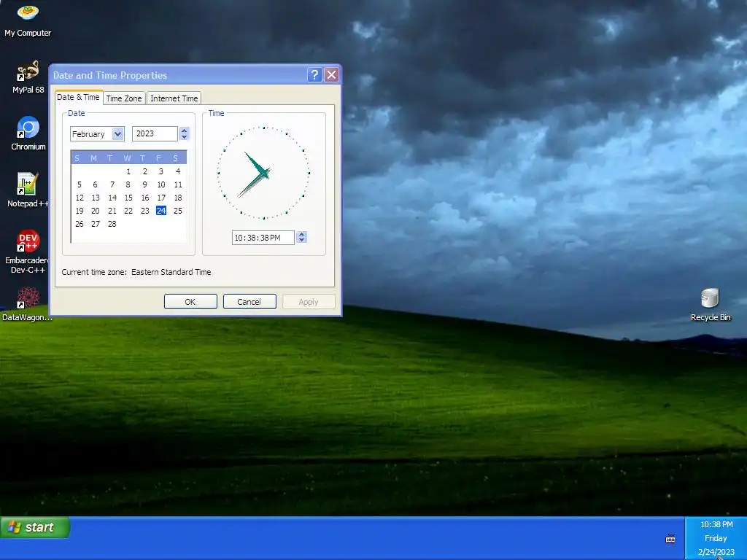This screenshot has height=560, width=747.
Task: Click the greyed-out Apply button
Action: tap(309, 301)
